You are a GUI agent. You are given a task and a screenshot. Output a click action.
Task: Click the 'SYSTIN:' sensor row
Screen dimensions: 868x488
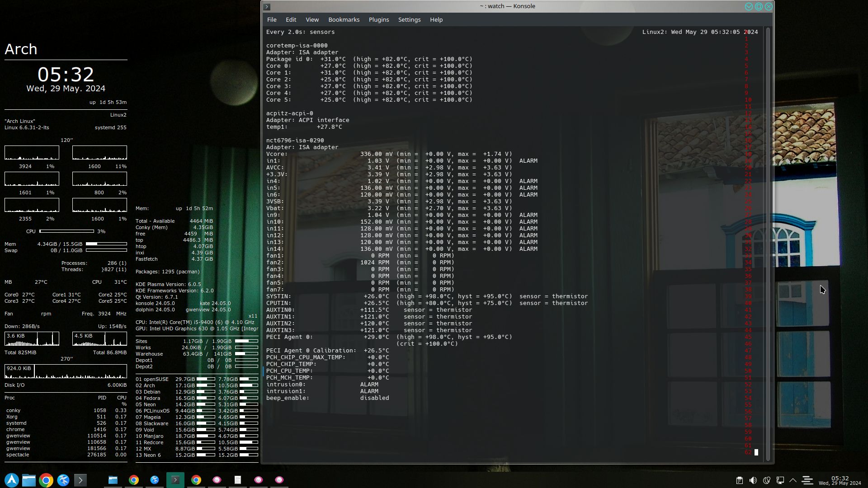click(427, 296)
